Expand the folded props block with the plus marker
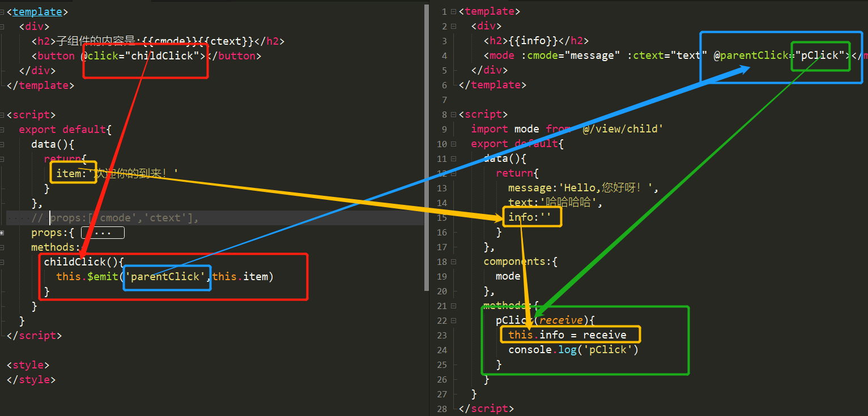This screenshot has height=416, width=868. (x=2, y=233)
